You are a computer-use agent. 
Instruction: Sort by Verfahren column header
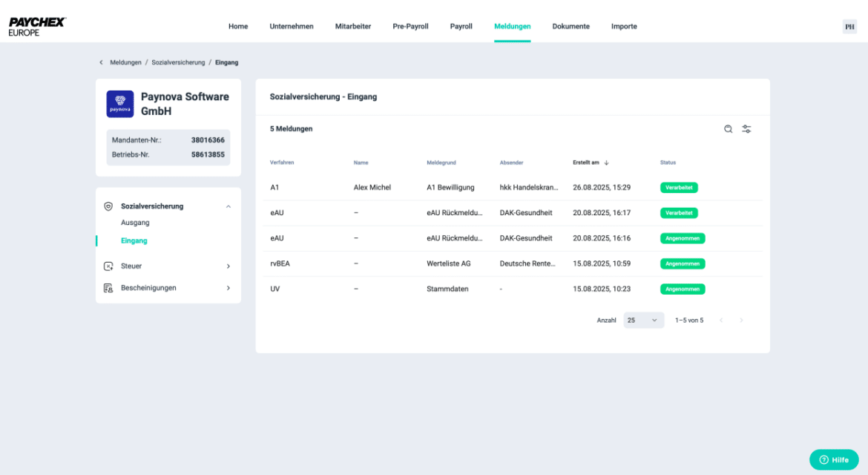[282, 163]
